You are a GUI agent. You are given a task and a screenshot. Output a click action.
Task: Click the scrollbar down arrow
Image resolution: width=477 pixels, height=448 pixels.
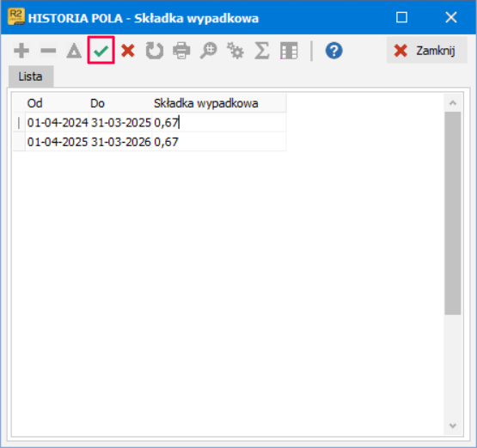[x=453, y=426]
